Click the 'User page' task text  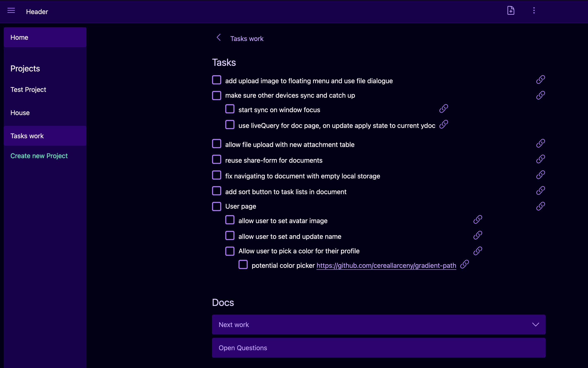point(241,206)
